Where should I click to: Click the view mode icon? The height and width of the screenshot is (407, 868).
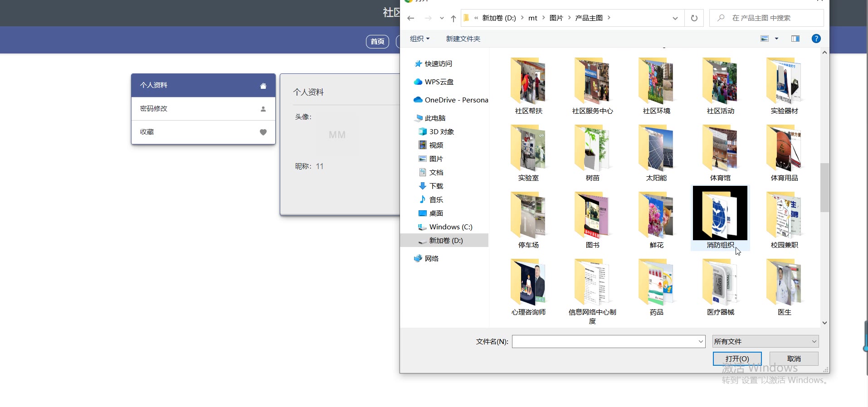tap(765, 39)
